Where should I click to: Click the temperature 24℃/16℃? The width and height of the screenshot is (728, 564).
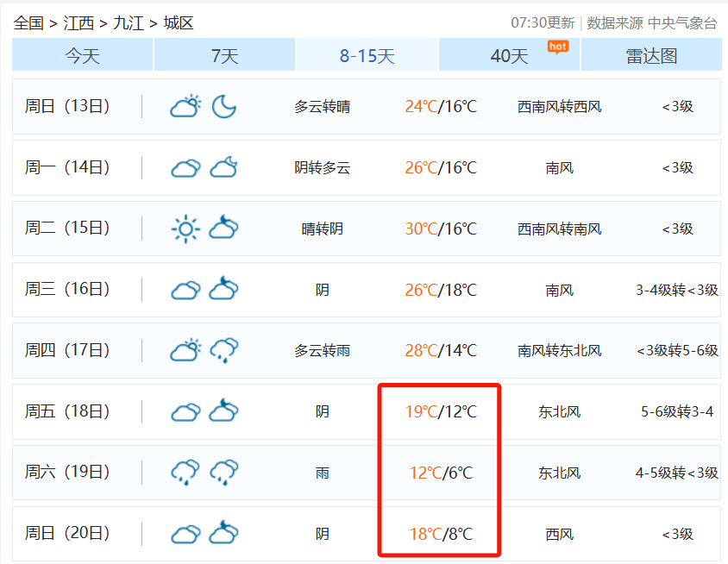441,107
